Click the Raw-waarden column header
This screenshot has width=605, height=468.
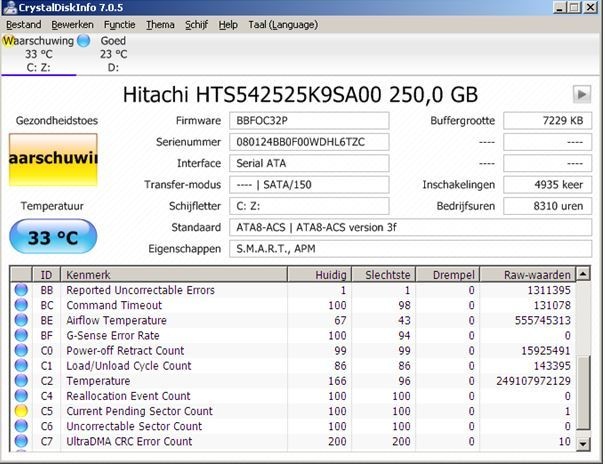pyautogui.click(x=527, y=275)
